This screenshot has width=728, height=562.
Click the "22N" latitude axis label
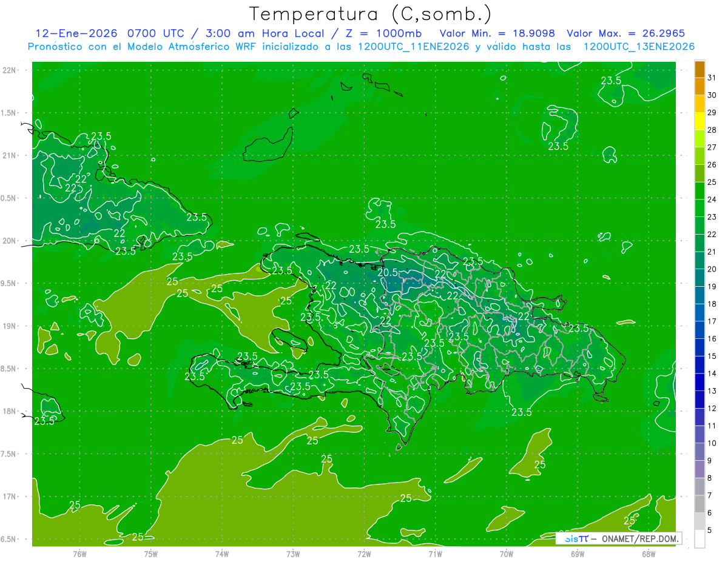10,70
